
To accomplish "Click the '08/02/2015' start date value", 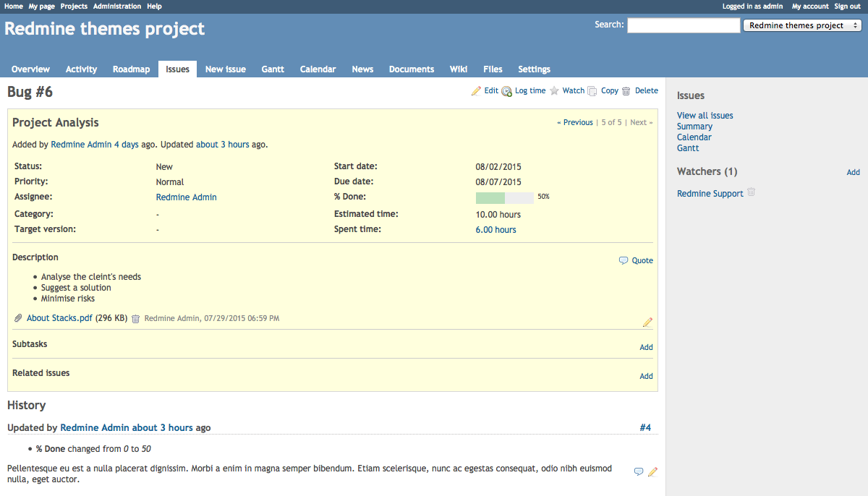I will (x=498, y=167).
